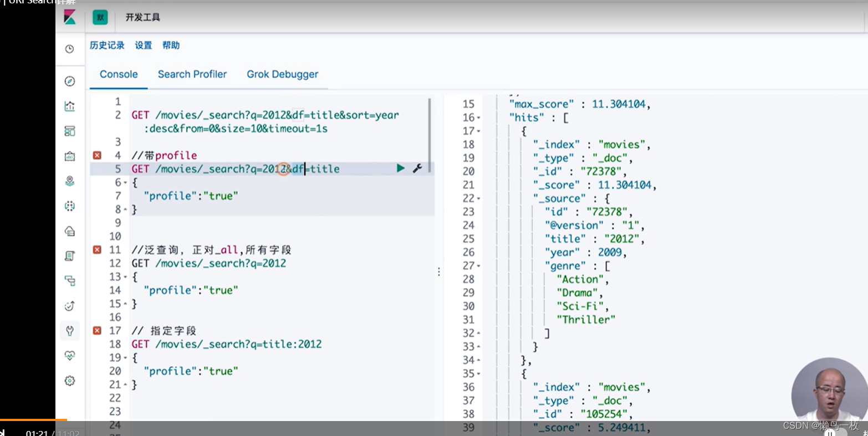868x436 pixels.
Task: Open APM icon in sidebar
Action: 70,281
